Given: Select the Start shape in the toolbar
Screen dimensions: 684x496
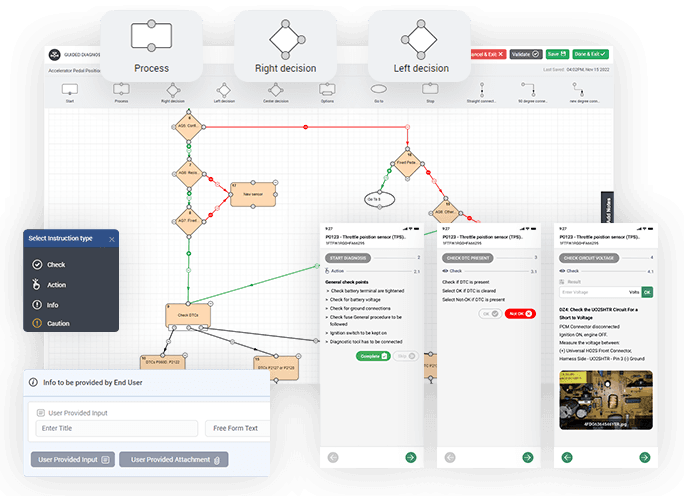Looking at the screenshot, I should (x=70, y=90).
